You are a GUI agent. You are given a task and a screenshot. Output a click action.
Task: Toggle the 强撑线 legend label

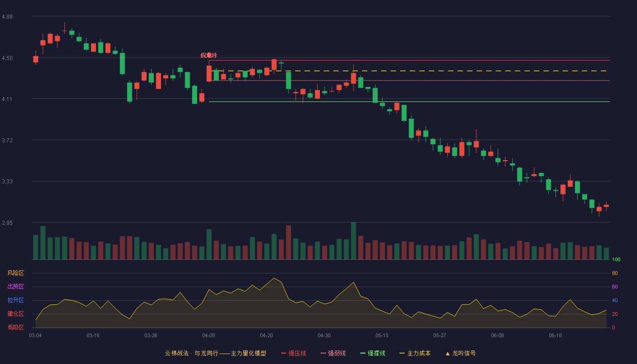[376, 353]
